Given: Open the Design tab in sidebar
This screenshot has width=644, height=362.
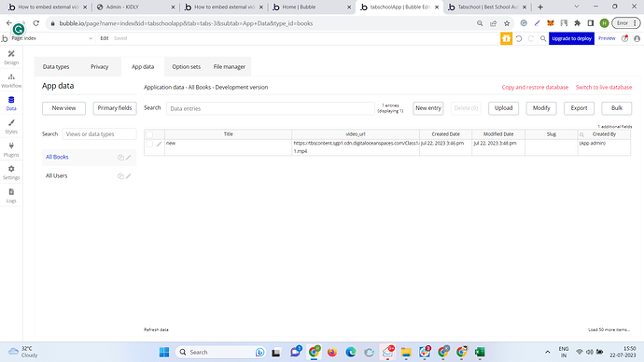Looking at the screenshot, I should coord(11,58).
